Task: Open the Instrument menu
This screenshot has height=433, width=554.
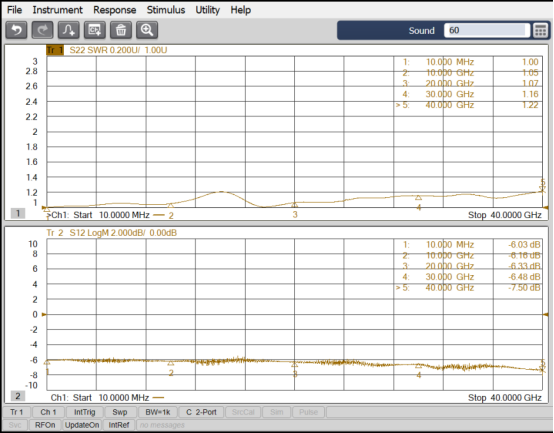Action: (x=58, y=10)
